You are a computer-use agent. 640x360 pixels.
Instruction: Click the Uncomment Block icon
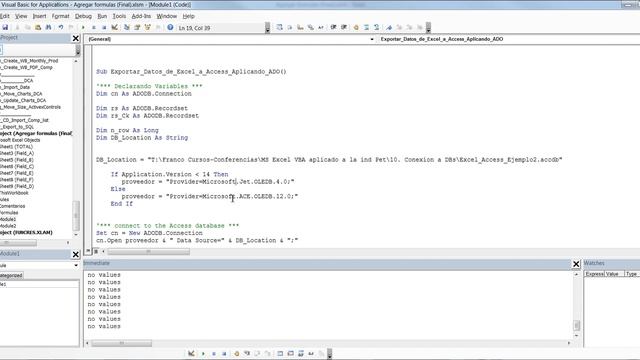[x=377, y=27]
